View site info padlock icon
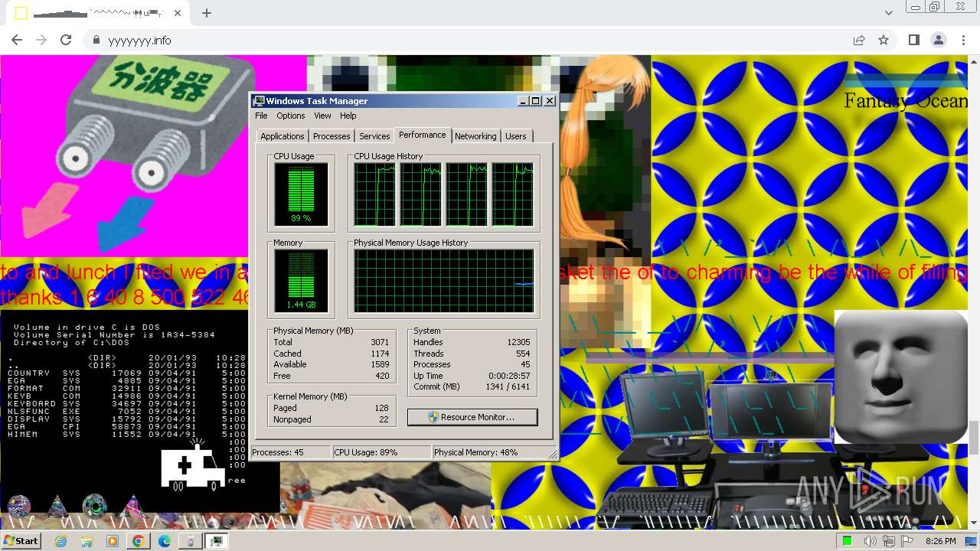Viewport: 980px width, 551px height. click(x=96, y=41)
